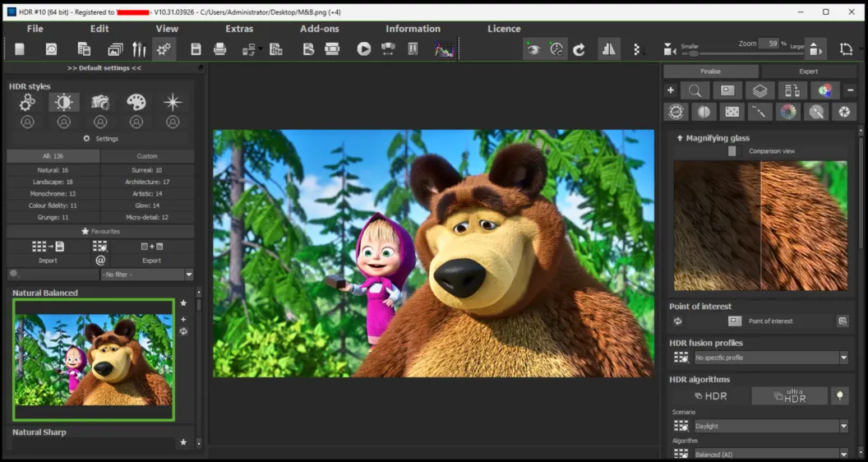The image size is (868, 462).
Task: Open the RGB colour circles icon
Action: 824,91
